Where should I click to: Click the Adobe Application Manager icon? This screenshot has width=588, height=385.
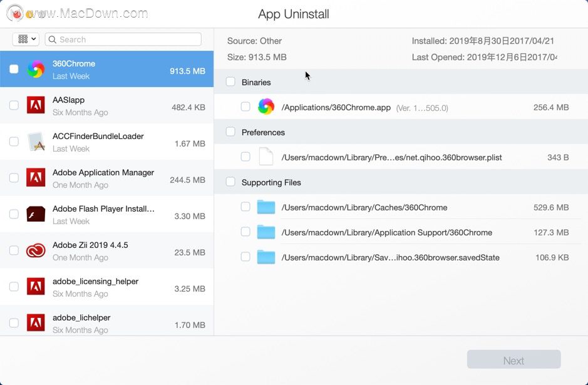36,178
